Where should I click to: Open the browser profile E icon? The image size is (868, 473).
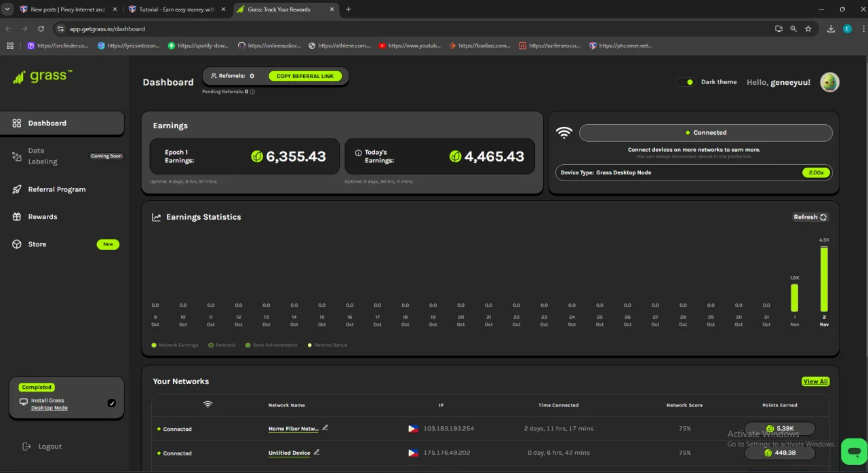(848, 29)
